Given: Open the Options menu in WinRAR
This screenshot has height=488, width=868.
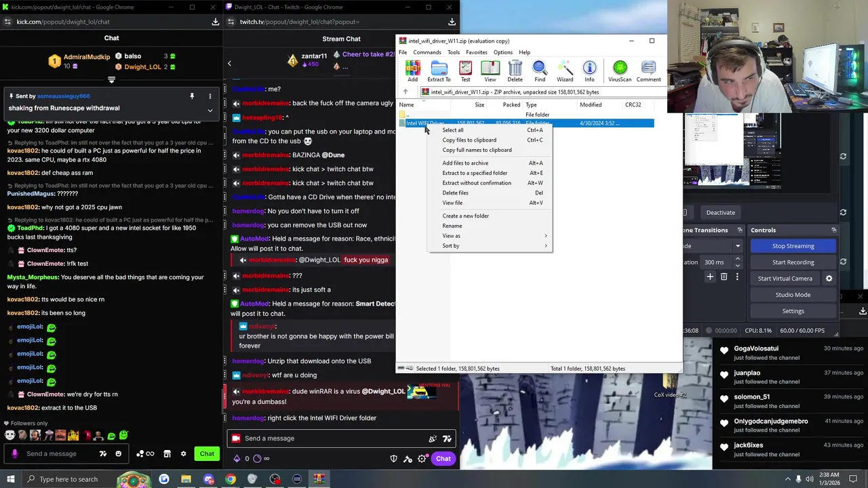Looking at the screenshot, I should (503, 52).
